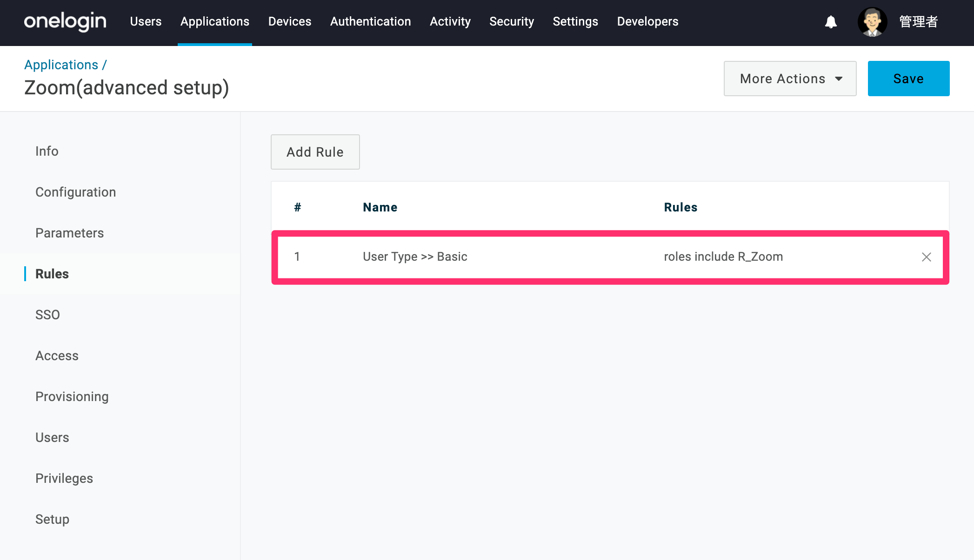974x560 pixels.
Task: Click rule number 1 cell
Action: (x=297, y=257)
